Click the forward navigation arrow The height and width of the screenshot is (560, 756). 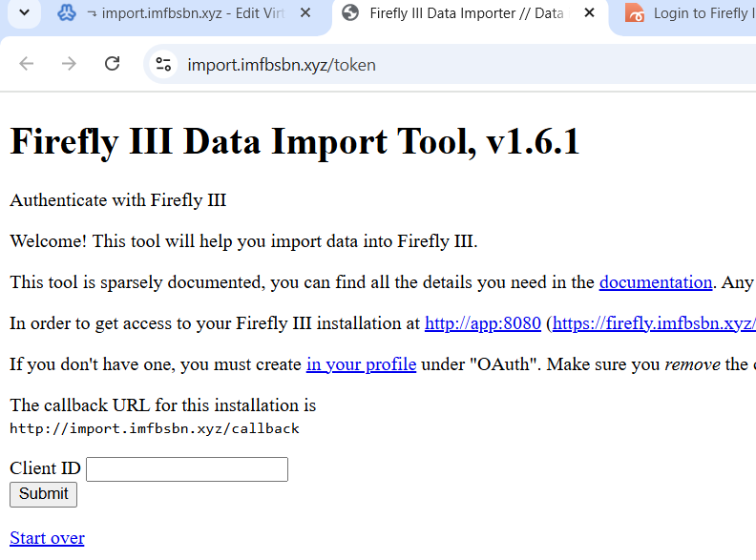pos(69,64)
